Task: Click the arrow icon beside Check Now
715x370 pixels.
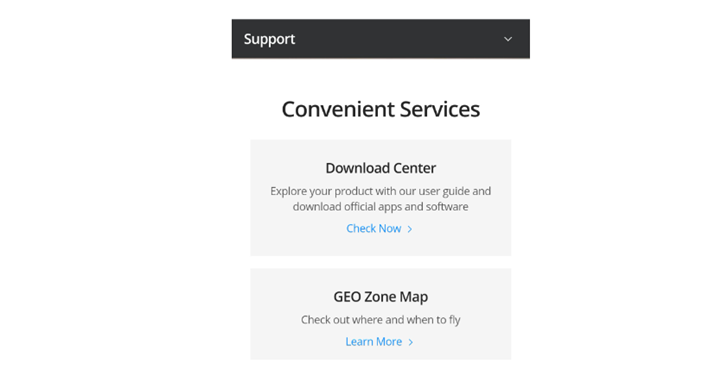Action: 409,229
